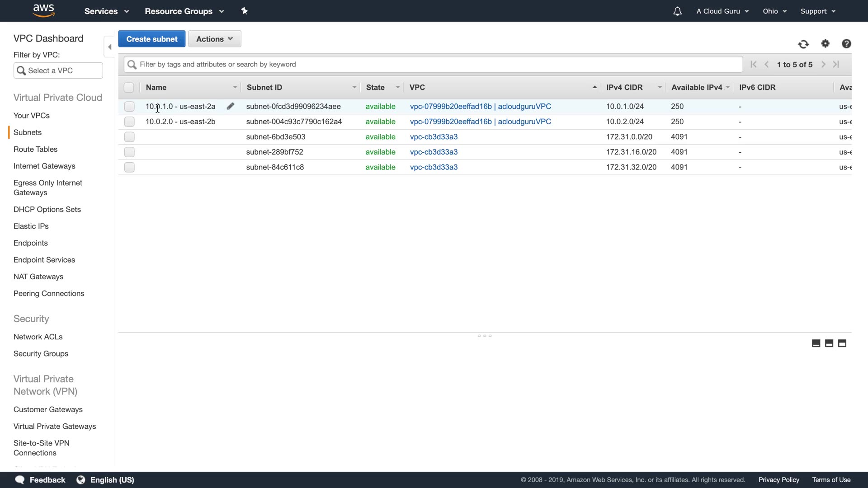
Task: Open the Services menu
Action: point(106,11)
